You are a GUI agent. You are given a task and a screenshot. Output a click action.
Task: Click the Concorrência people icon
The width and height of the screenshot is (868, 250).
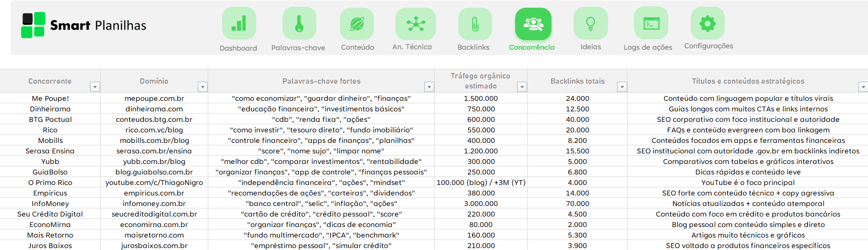(533, 24)
